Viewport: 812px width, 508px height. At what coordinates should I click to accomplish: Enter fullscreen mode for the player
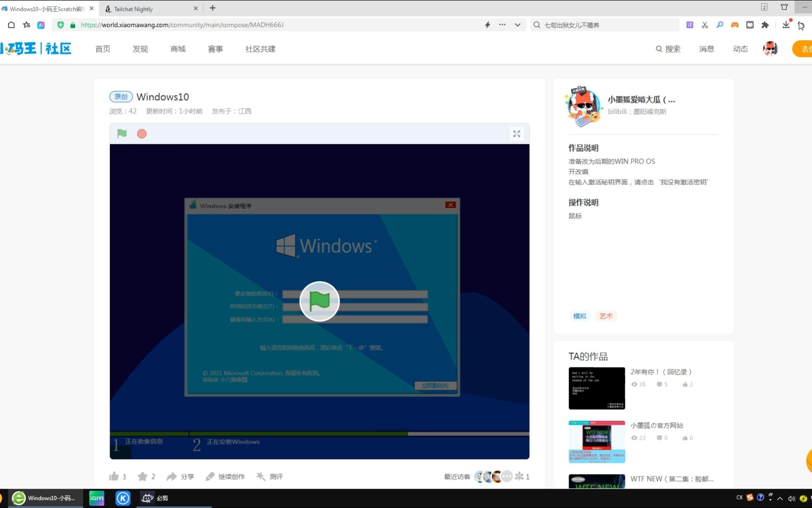point(516,134)
